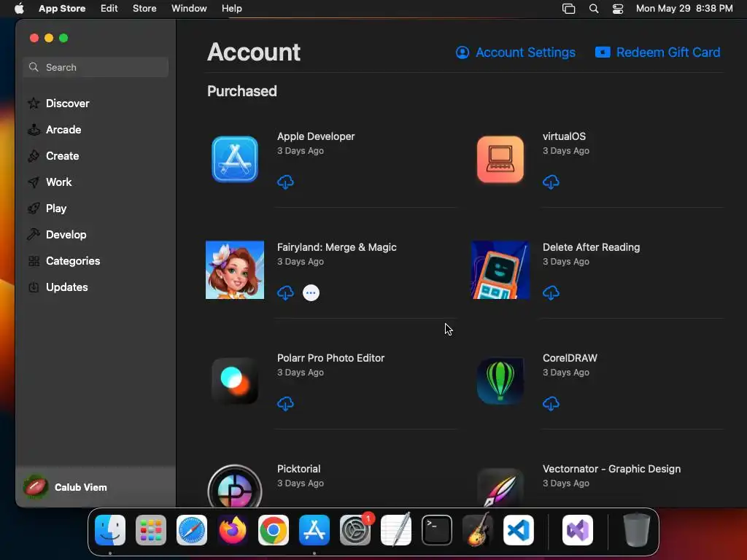Click the virtualOS title

point(564,136)
